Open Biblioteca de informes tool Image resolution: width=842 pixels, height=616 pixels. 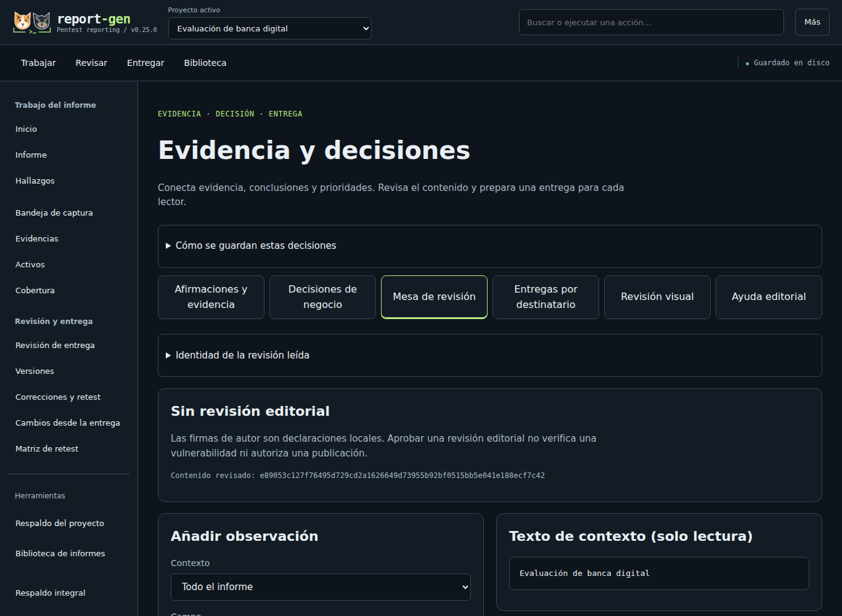coord(60,553)
